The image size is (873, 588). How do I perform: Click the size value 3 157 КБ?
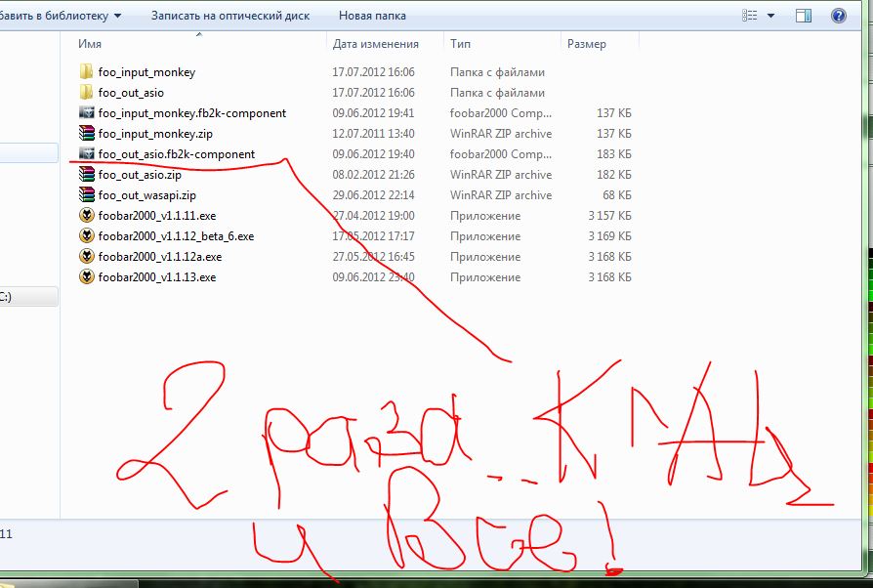609,216
